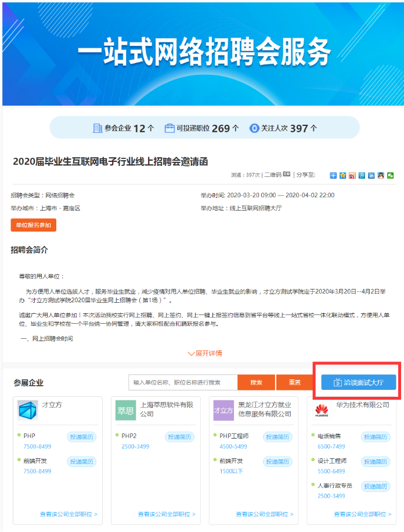Share to LinkedIn icon

pos(371,175)
